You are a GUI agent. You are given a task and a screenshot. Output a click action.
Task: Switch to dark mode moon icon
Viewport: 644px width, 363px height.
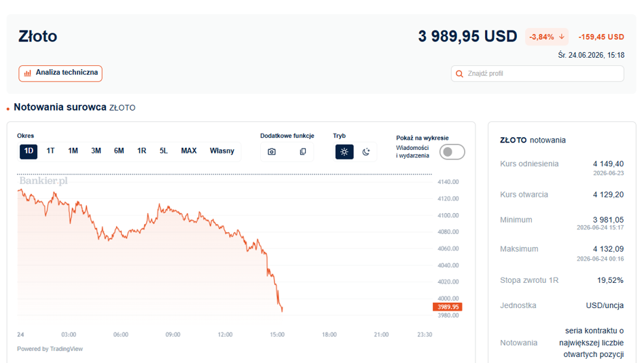tap(366, 152)
